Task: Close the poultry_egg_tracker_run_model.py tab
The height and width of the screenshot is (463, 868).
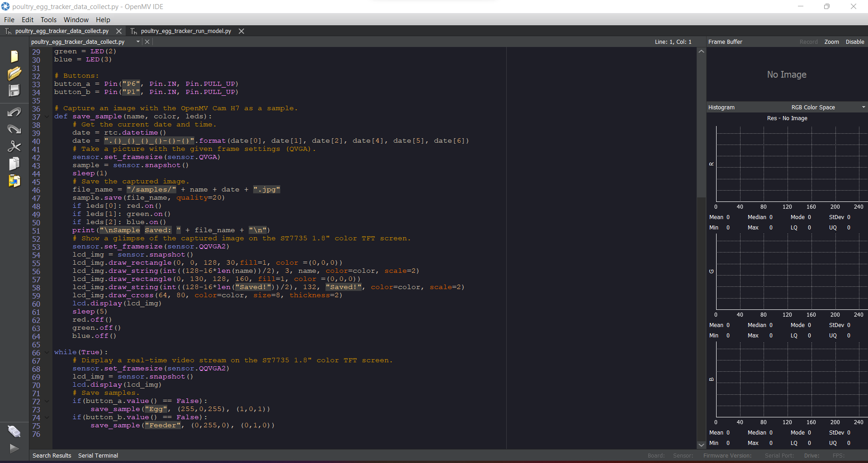Action: (x=241, y=31)
